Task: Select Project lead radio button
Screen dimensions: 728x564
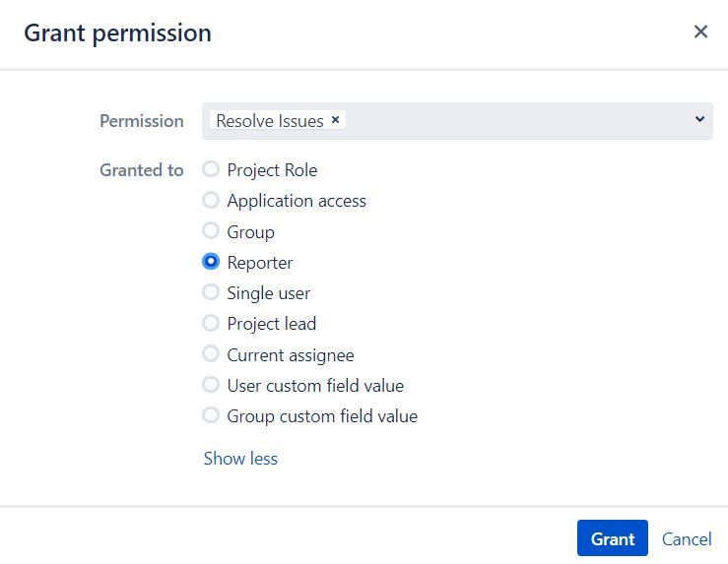Action: click(211, 323)
